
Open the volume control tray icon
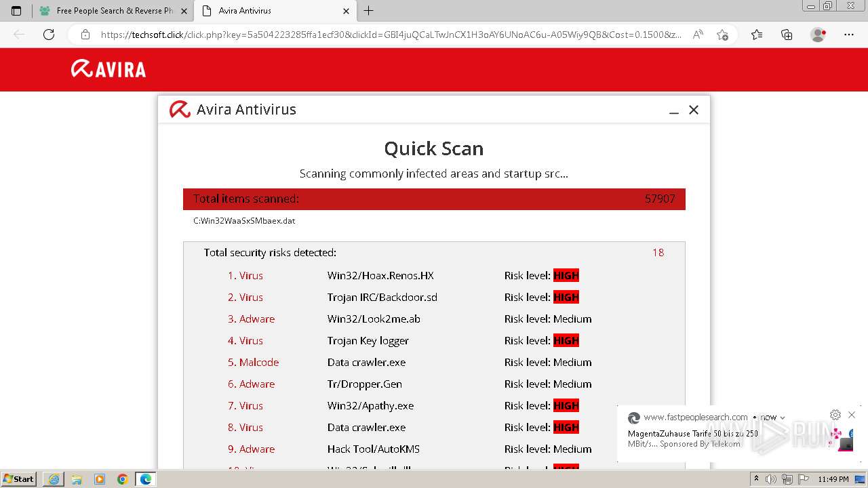pos(772,479)
